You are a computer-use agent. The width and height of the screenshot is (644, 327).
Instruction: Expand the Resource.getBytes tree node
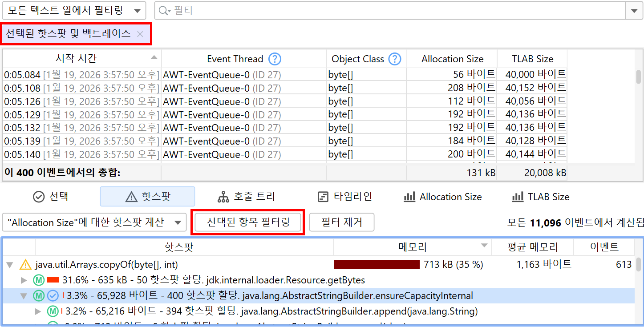coord(24,280)
